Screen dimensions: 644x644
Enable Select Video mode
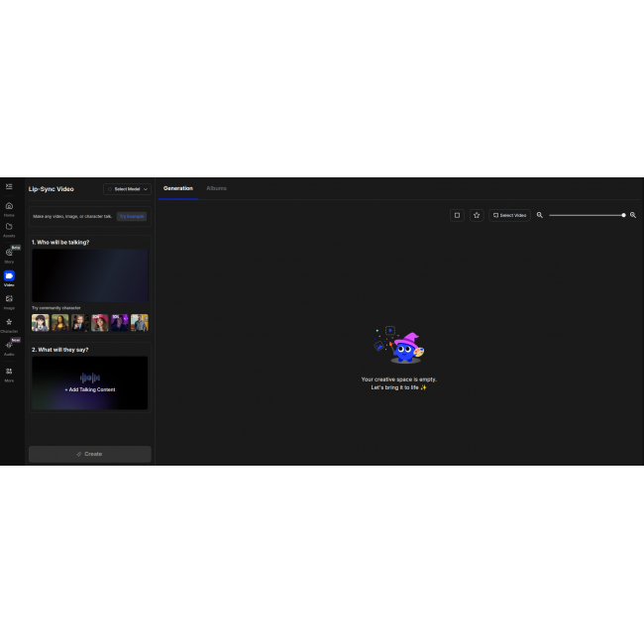click(510, 215)
